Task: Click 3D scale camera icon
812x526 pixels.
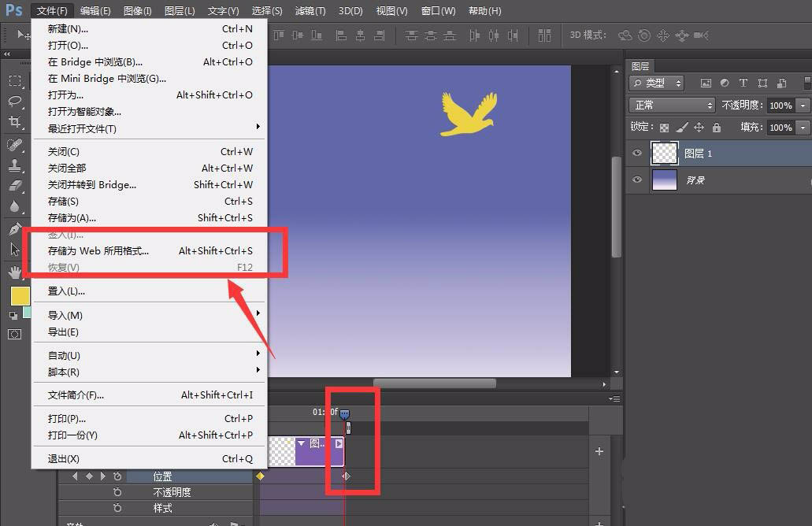Action: point(701,35)
